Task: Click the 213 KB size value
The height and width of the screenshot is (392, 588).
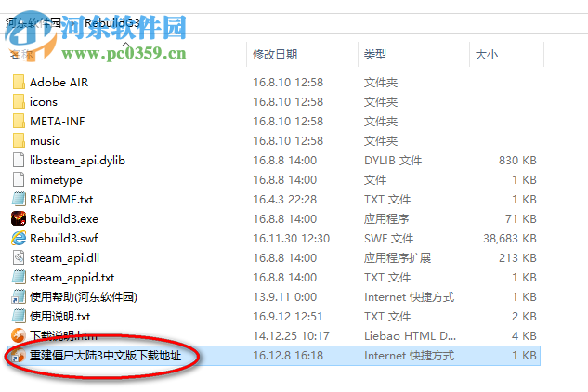Action: click(517, 257)
